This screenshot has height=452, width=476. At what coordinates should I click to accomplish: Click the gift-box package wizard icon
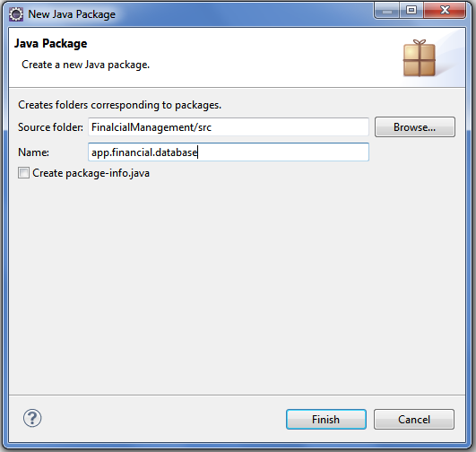pos(419,58)
